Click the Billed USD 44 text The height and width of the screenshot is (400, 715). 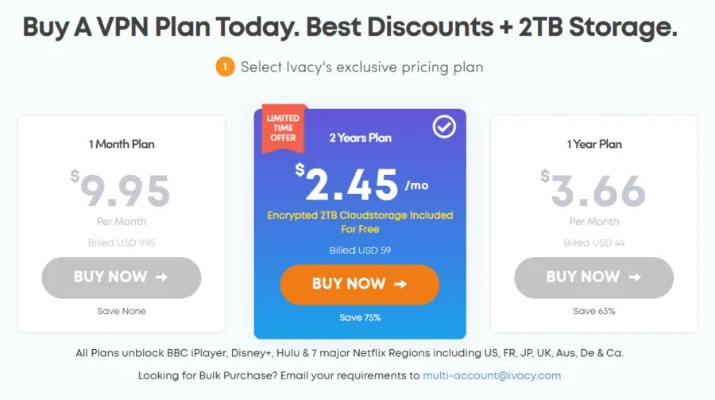coord(594,242)
